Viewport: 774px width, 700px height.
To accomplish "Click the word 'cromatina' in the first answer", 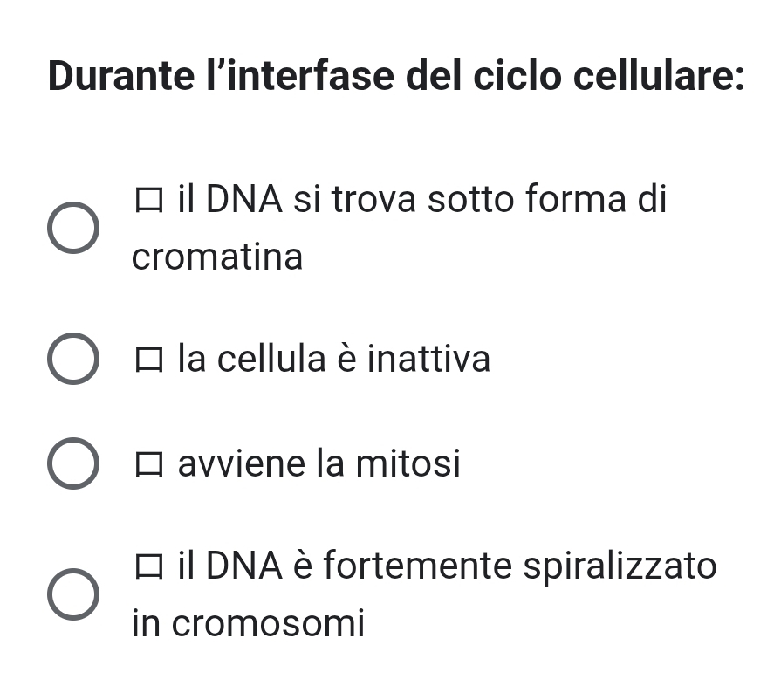I will 217,257.
